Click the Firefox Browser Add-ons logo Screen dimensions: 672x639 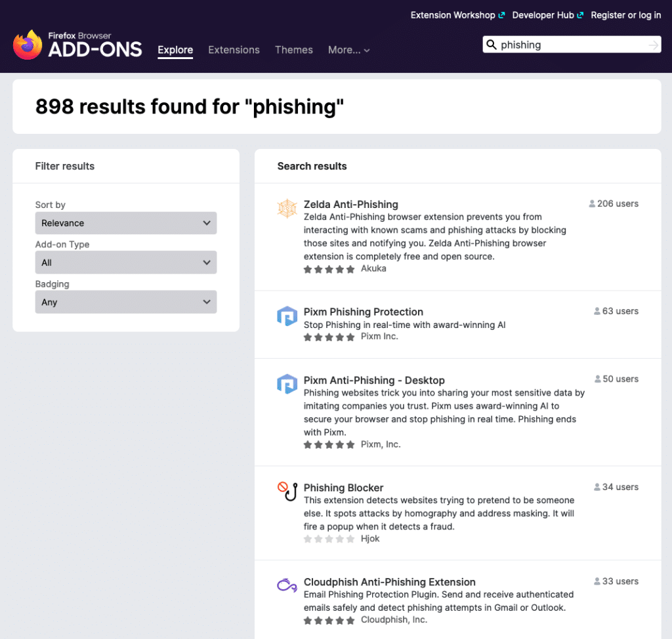tap(77, 45)
